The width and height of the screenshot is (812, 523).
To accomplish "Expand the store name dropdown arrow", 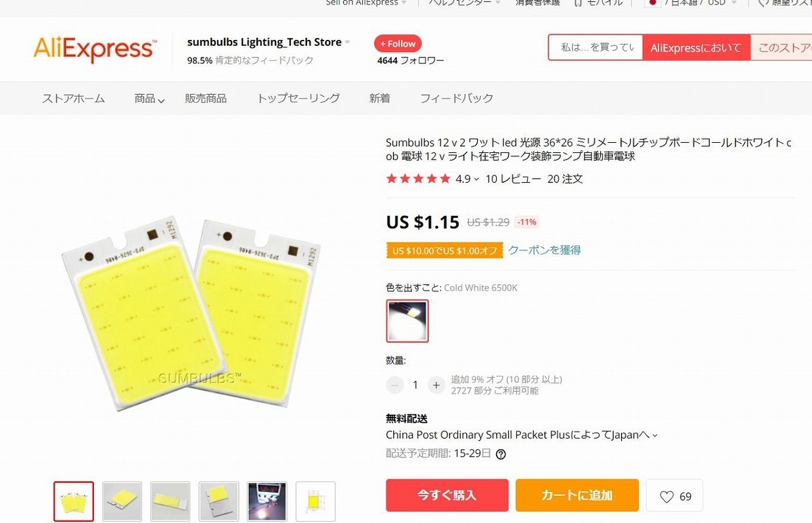I will (x=348, y=43).
